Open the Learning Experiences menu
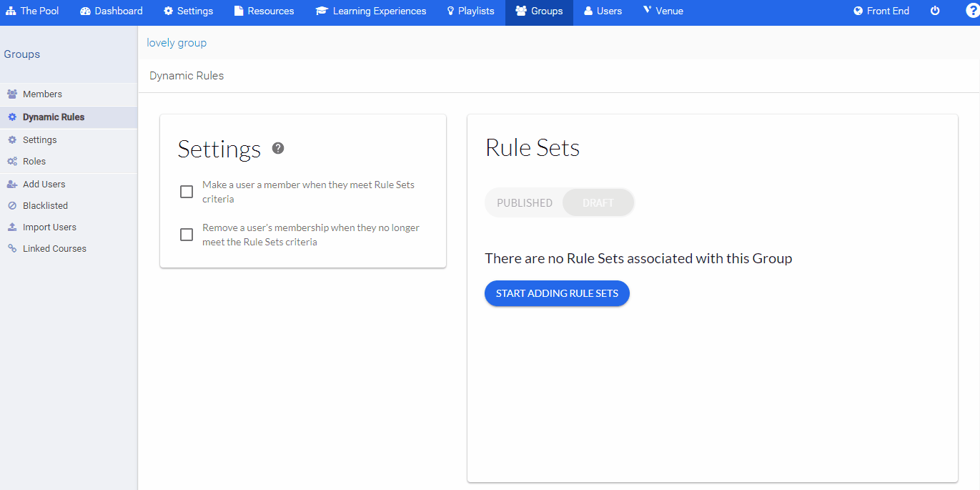Screen dimensions: 980x490 click(370, 11)
